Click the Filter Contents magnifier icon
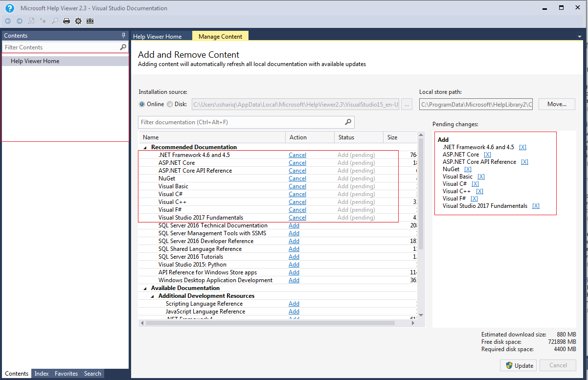 (123, 47)
